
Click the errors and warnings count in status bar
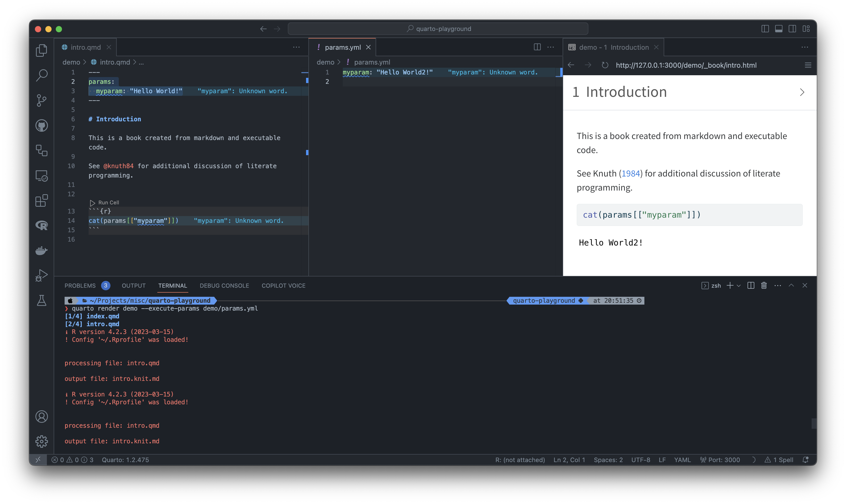coord(72,460)
